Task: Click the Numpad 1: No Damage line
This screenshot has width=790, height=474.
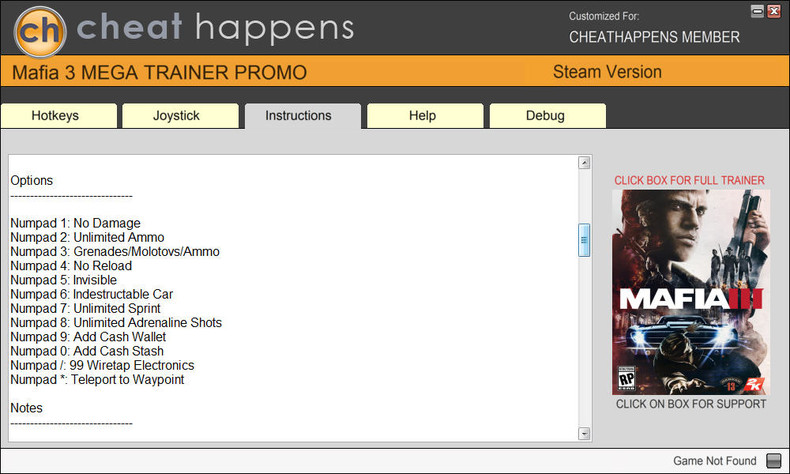Action: [76, 223]
